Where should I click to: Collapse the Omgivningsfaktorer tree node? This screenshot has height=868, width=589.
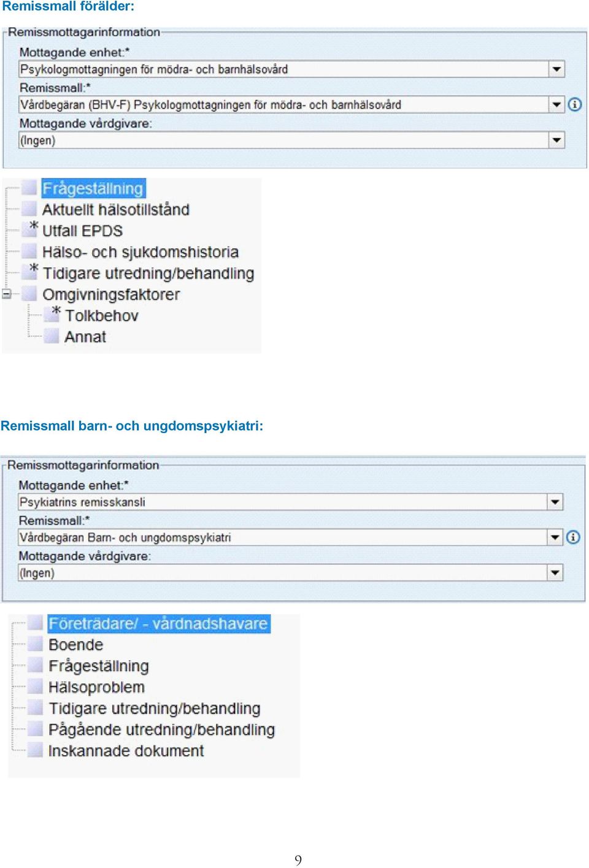pos(7,294)
